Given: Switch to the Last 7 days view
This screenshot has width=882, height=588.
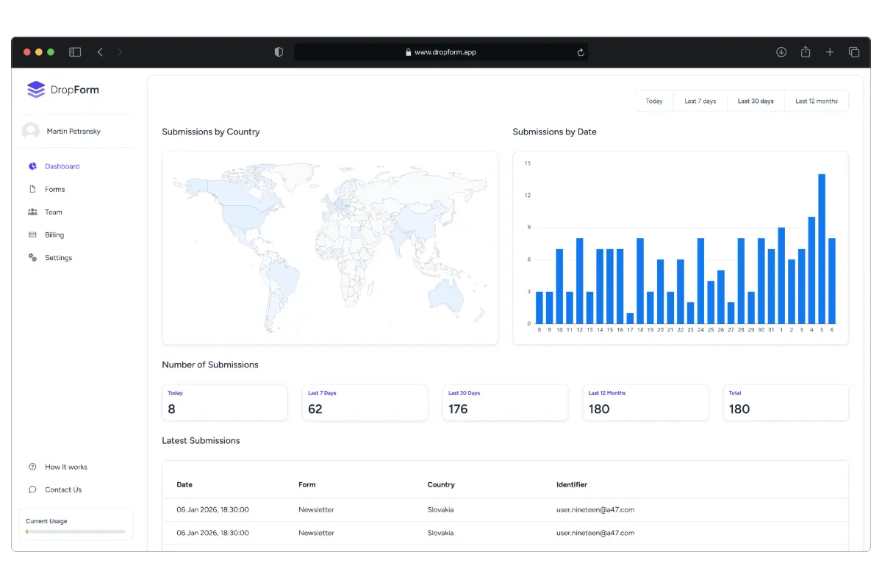Looking at the screenshot, I should click(x=700, y=101).
